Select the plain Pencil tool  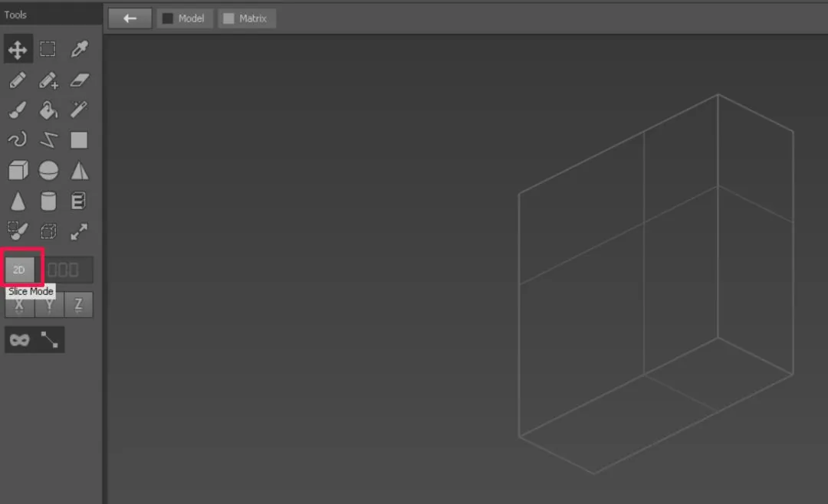click(18, 80)
